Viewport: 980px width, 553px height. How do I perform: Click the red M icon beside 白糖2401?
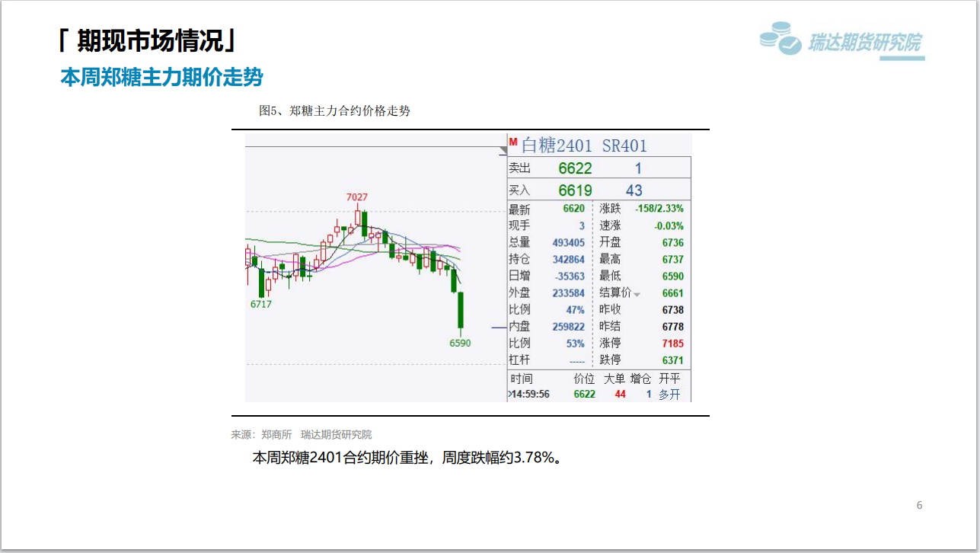[x=512, y=142]
